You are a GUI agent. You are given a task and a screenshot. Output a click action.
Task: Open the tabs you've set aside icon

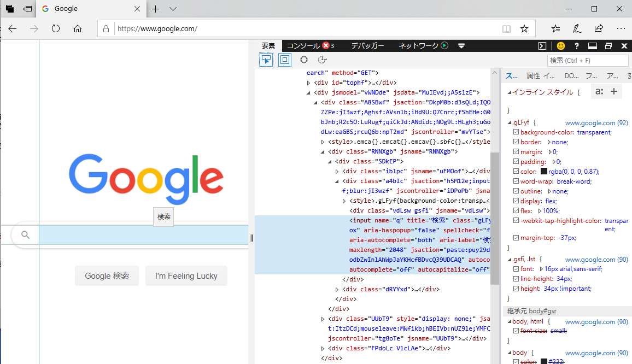click(10, 8)
